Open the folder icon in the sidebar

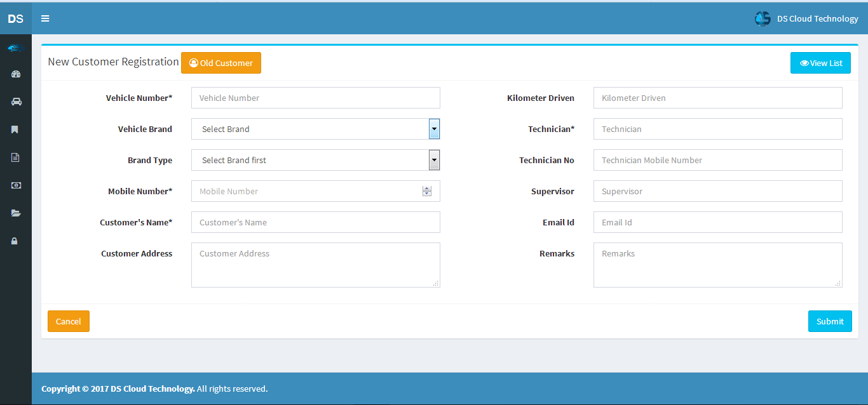15,213
